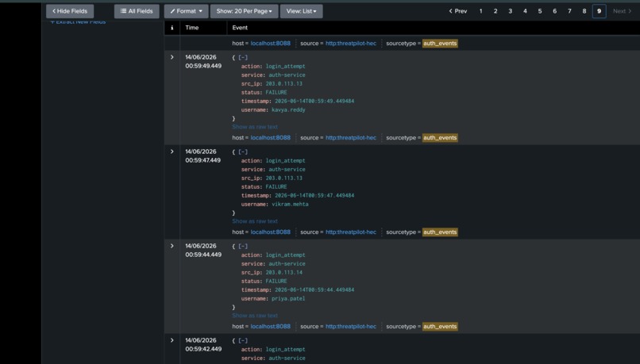640x364 pixels.
Task: Click src_ip value in kavya.reddy event
Action: (283, 83)
